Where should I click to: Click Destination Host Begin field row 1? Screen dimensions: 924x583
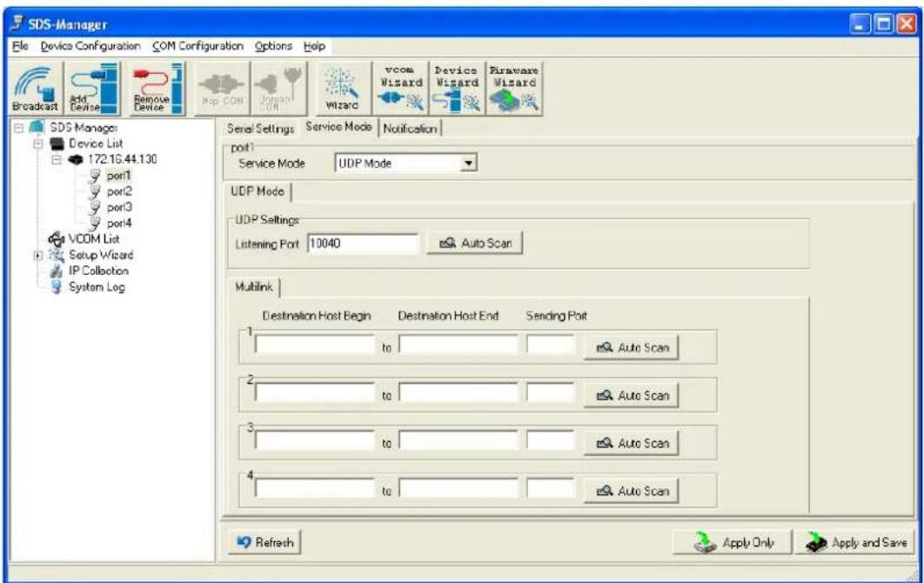(x=315, y=345)
